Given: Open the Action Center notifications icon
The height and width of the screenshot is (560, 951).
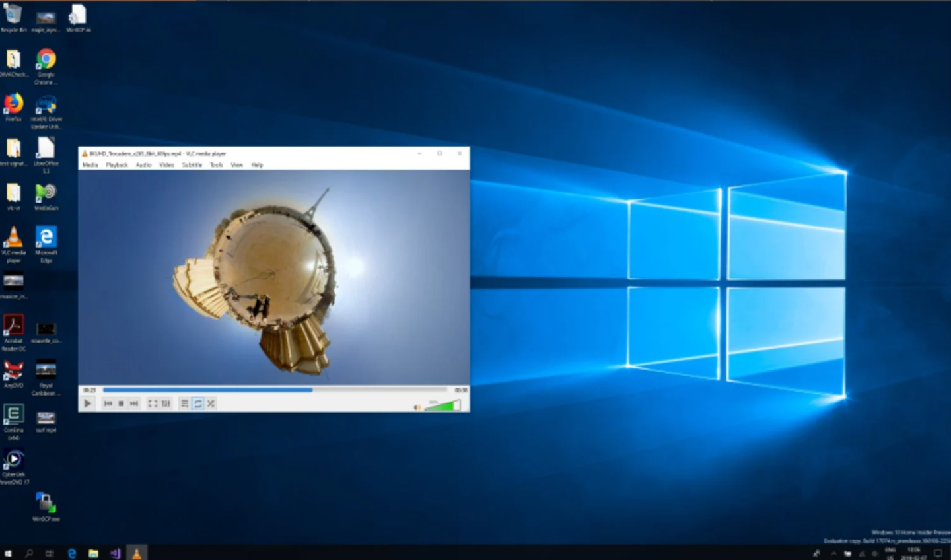Looking at the screenshot, I should point(938,553).
